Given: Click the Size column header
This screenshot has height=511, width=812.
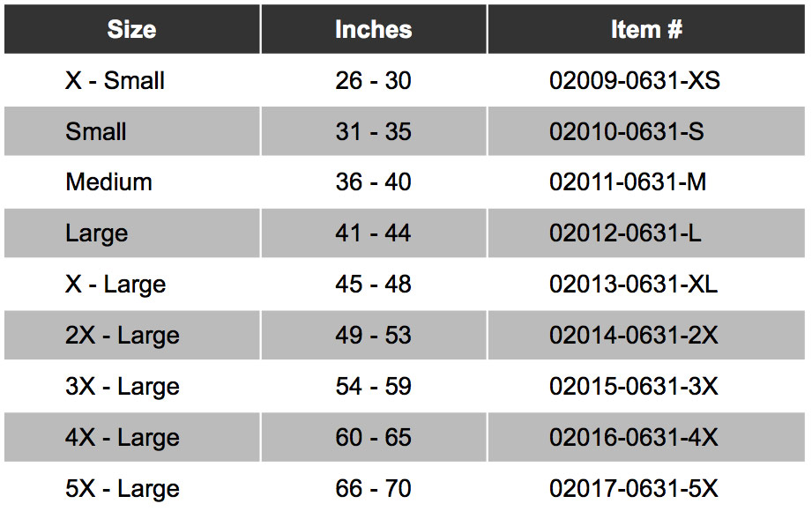Looking at the screenshot, I should pos(131,29).
